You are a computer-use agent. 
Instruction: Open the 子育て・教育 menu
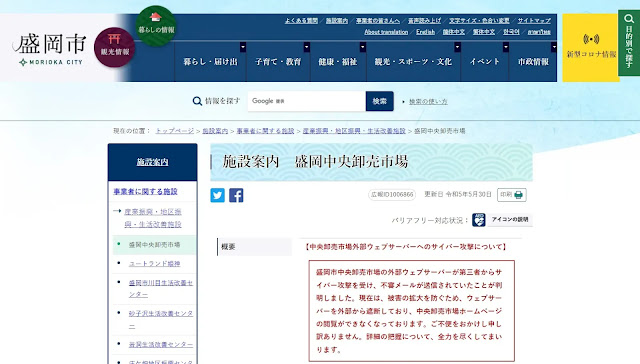[x=278, y=62]
